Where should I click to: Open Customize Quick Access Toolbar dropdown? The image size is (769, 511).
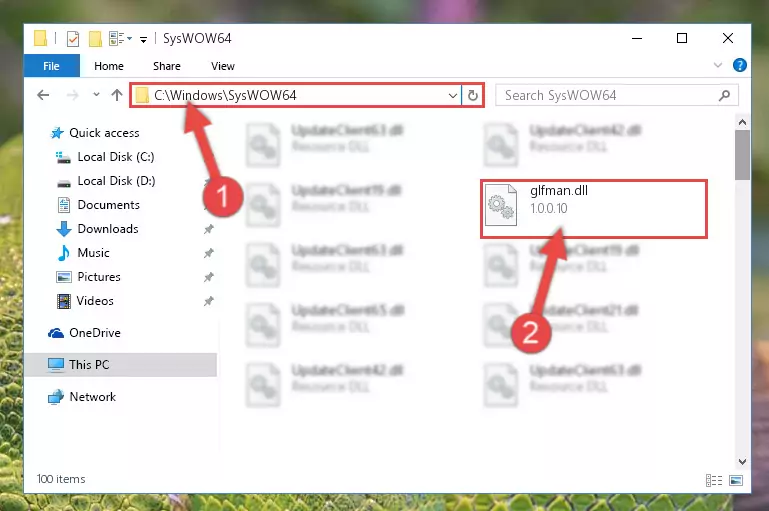click(x=143, y=39)
